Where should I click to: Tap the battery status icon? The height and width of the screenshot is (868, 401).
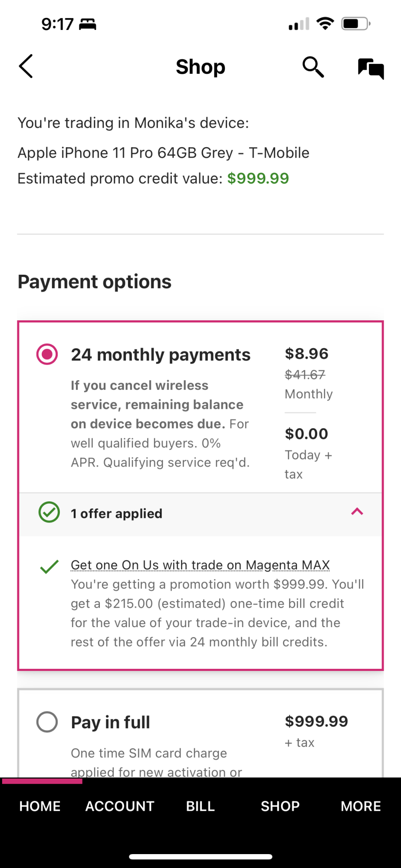click(355, 23)
